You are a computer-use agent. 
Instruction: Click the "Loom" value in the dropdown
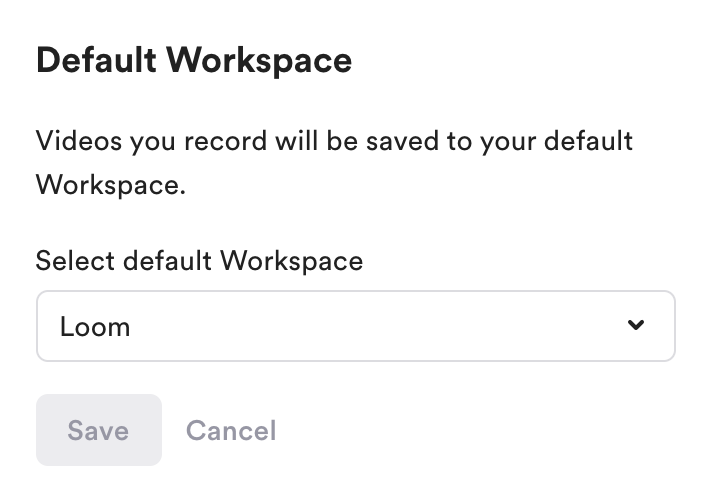(95, 326)
